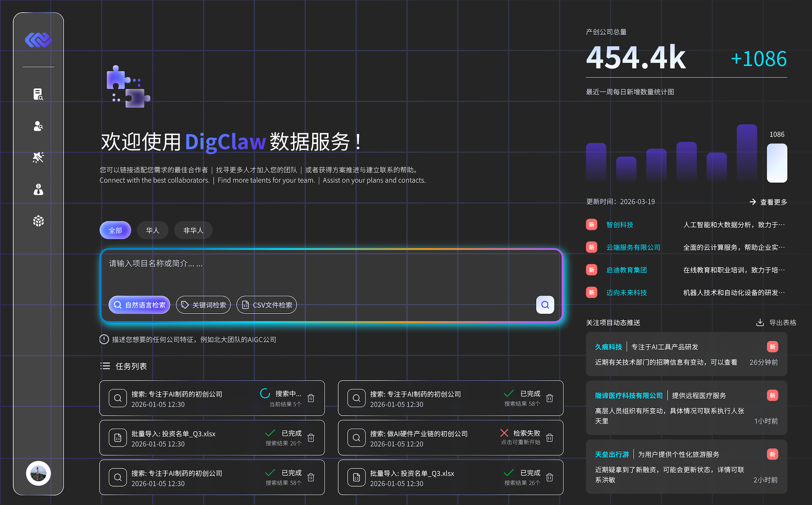Delete the in-progress 搜索中 task

311,398
